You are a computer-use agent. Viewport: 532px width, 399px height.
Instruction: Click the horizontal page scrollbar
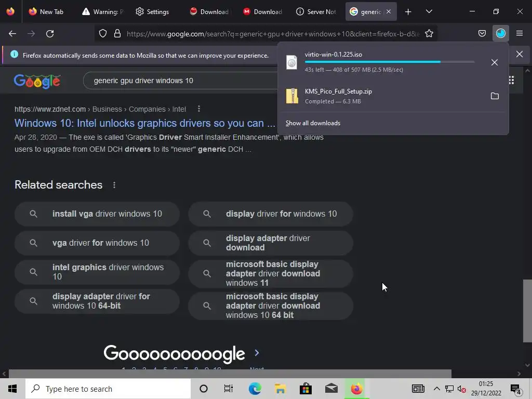(230, 374)
